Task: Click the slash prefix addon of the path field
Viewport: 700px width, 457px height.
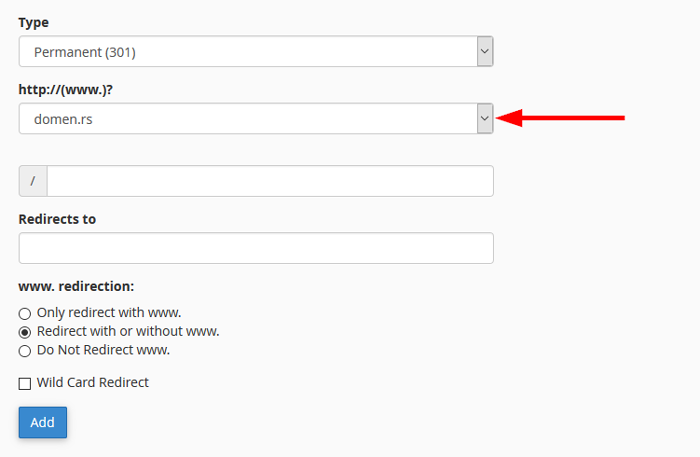Action: coord(33,181)
